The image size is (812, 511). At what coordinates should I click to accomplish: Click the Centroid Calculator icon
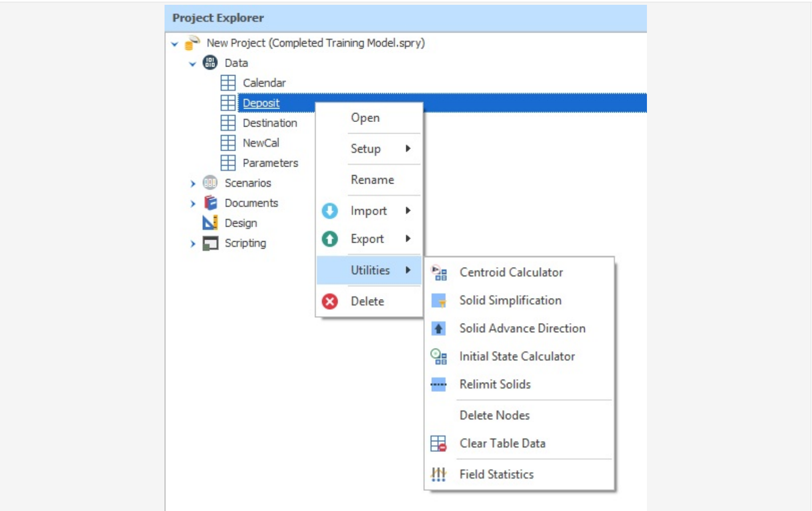439,273
